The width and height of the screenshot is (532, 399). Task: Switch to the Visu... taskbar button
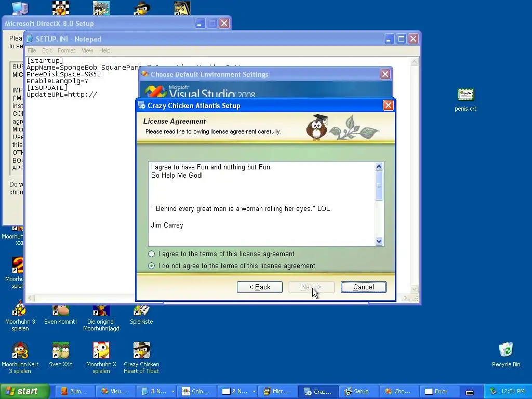[x=115, y=391]
